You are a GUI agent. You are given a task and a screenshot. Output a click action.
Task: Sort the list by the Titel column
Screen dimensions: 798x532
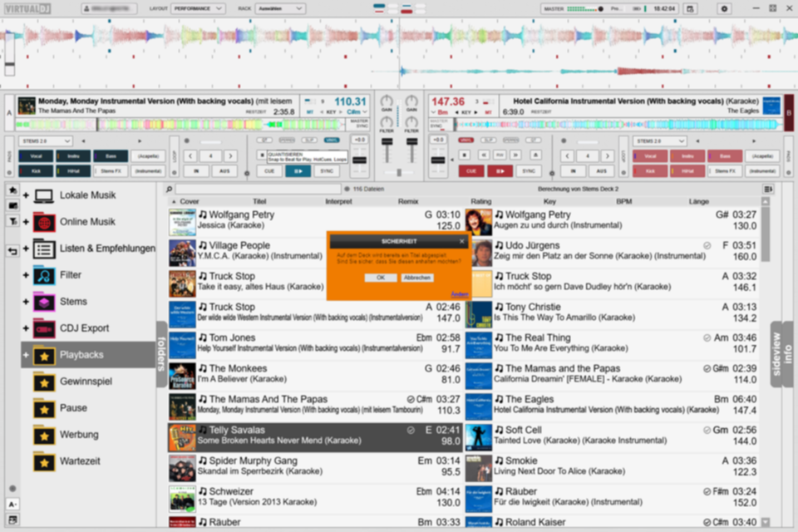coord(259,202)
